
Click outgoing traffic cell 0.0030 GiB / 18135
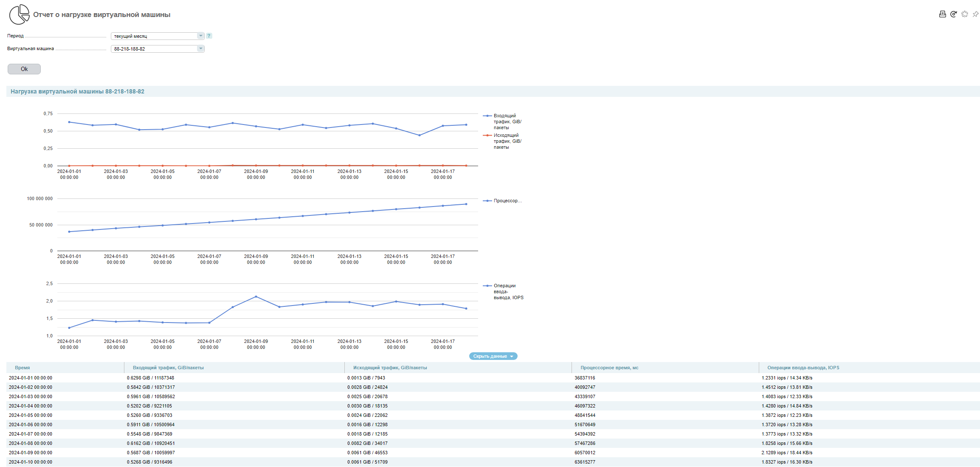(367, 406)
